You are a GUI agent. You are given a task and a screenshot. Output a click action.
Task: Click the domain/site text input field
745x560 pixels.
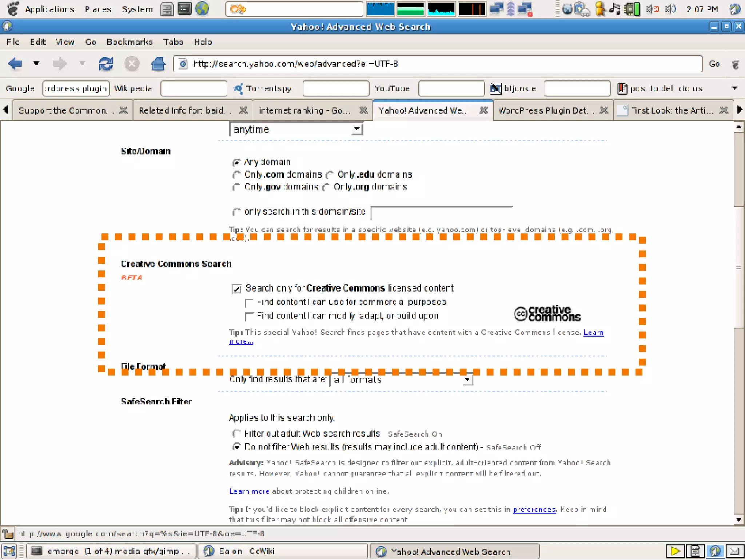[x=441, y=213]
